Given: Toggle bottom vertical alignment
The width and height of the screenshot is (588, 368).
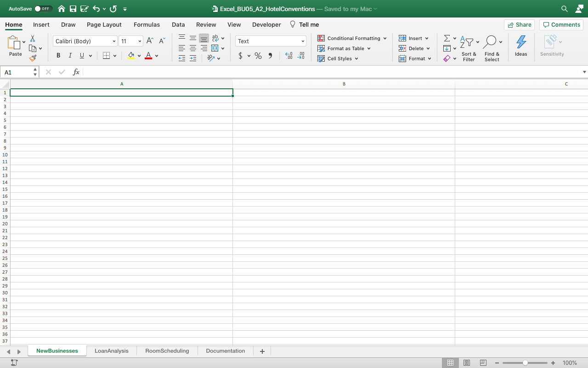Looking at the screenshot, I should [204, 38].
